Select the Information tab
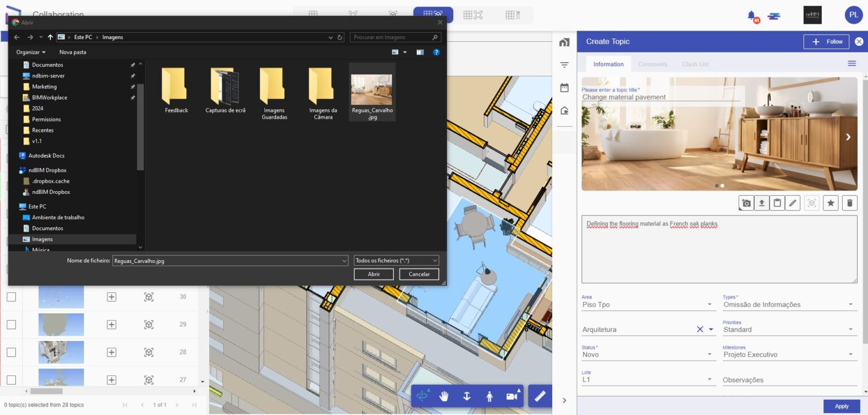868x415 pixels. 608,64
